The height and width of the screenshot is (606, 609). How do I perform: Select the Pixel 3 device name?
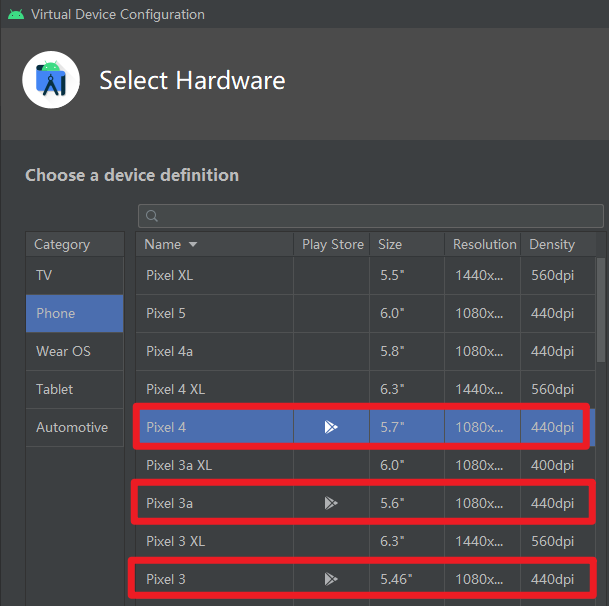coord(166,579)
